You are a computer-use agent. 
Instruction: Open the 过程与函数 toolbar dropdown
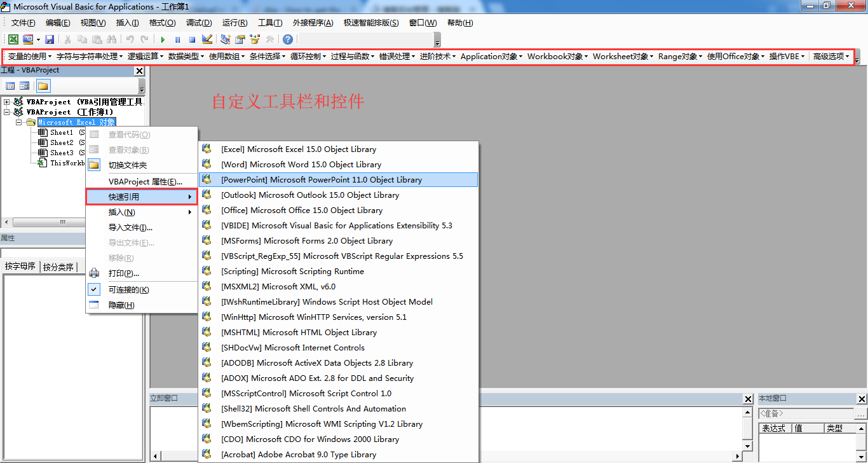coord(353,57)
